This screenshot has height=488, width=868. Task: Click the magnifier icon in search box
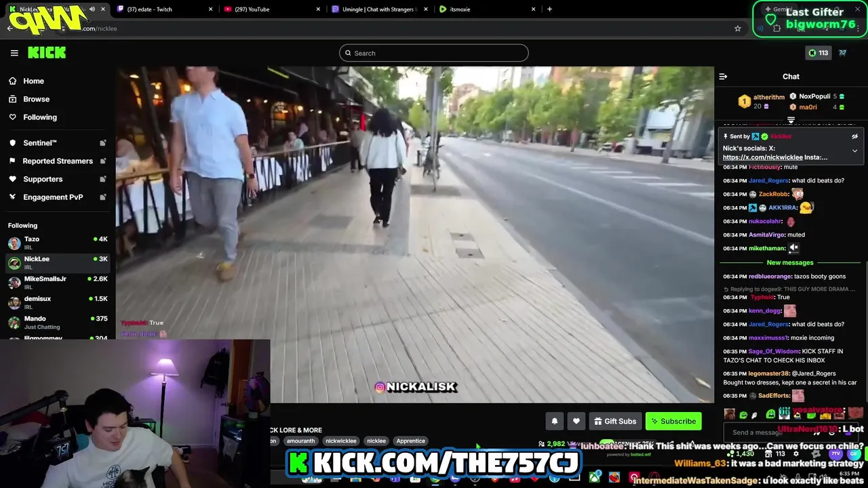pyautogui.click(x=348, y=53)
